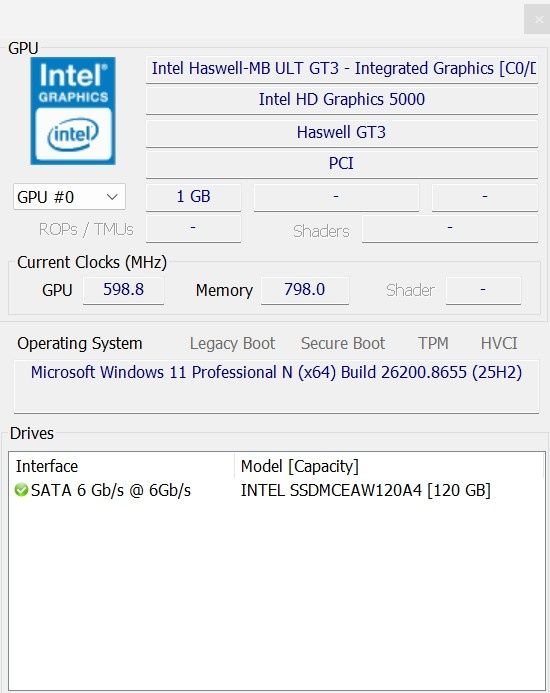Click the Haswell GT3 codename field

(x=342, y=133)
